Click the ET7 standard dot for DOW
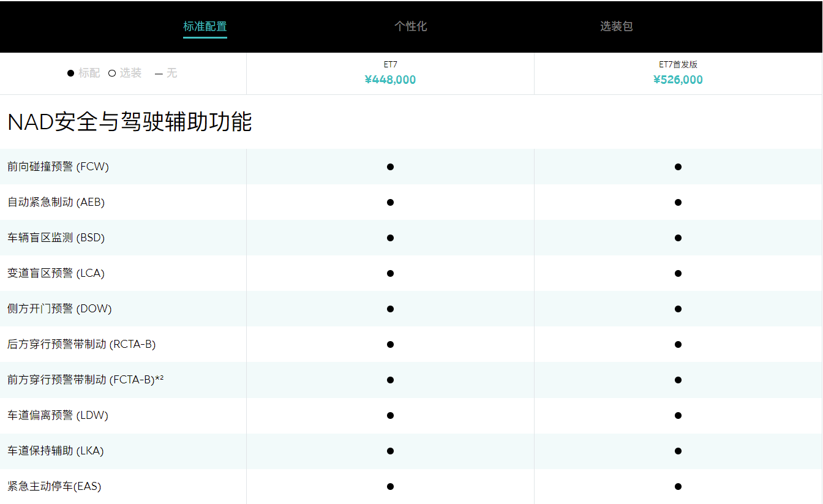 click(x=390, y=309)
